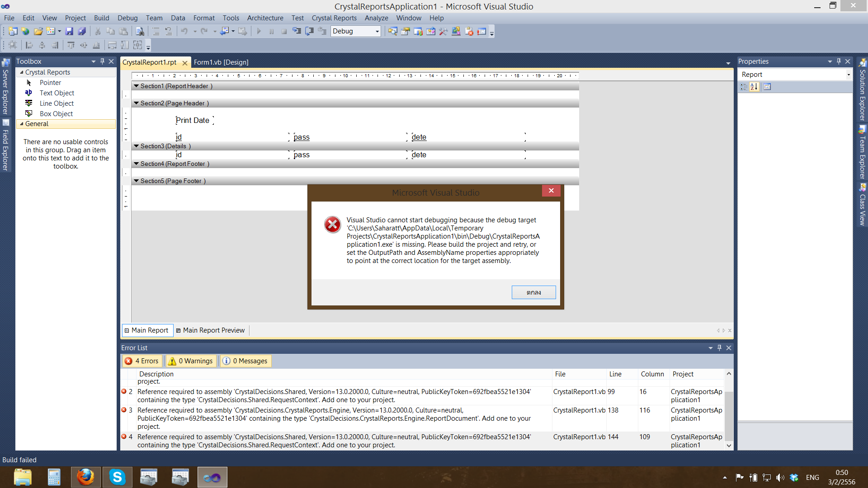This screenshot has width=868, height=488.
Task: Open Skype from the taskbar
Action: 117,477
